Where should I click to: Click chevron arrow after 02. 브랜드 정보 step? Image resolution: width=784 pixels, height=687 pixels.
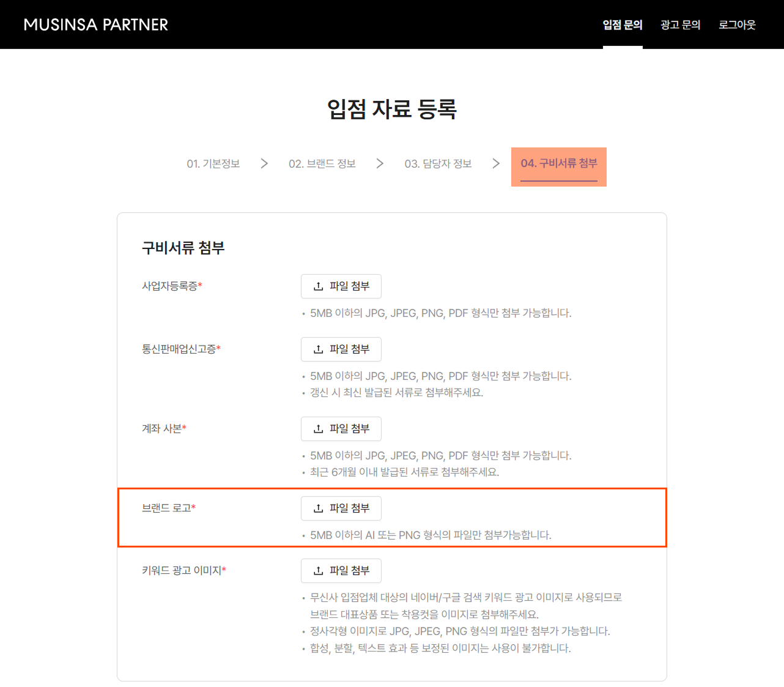(380, 163)
